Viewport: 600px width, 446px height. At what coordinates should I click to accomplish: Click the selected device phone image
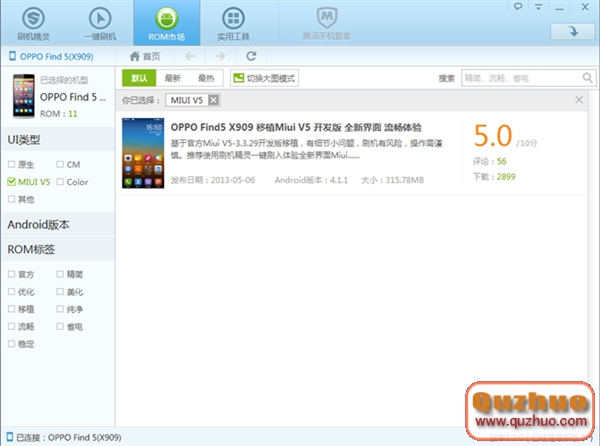click(x=24, y=96)
